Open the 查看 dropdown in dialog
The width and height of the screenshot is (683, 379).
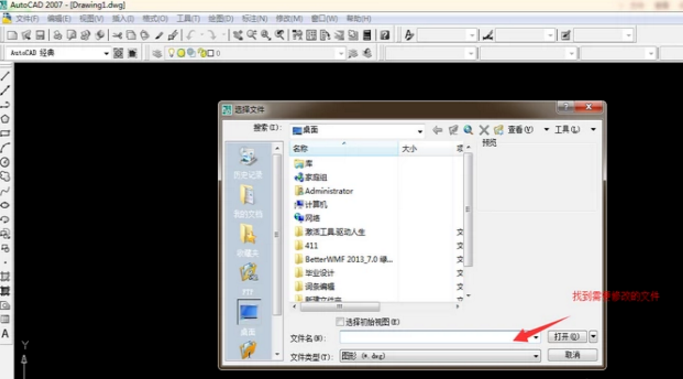(546, 130)
